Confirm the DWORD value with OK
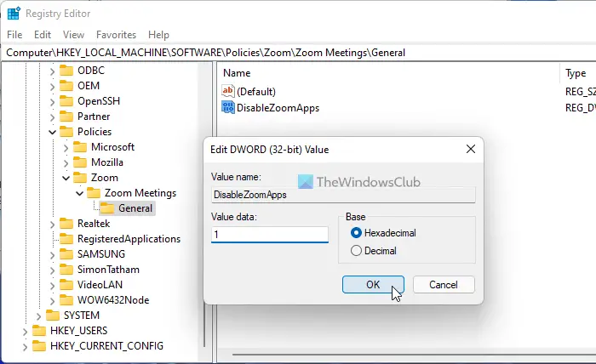Screen dimensions: 596x364 [373, 284]
